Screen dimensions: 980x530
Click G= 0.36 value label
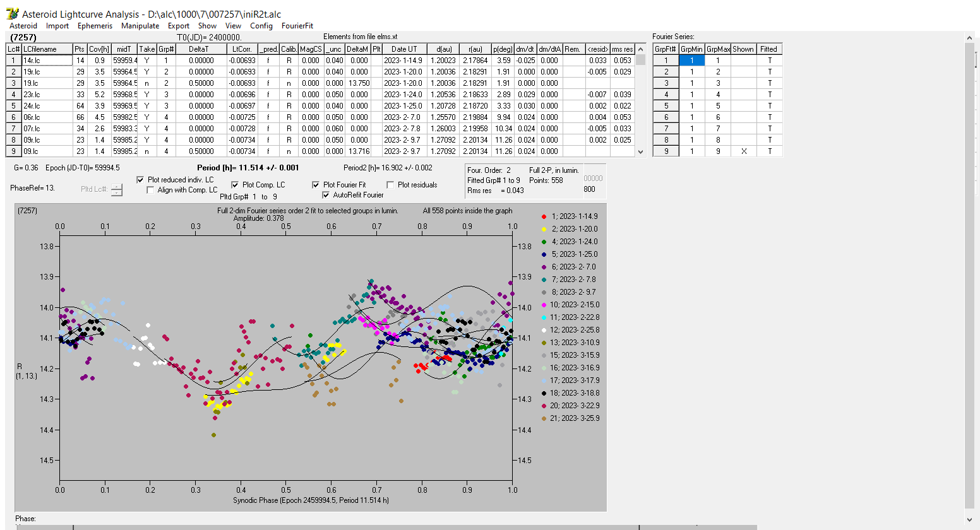(x=25, y=168)
